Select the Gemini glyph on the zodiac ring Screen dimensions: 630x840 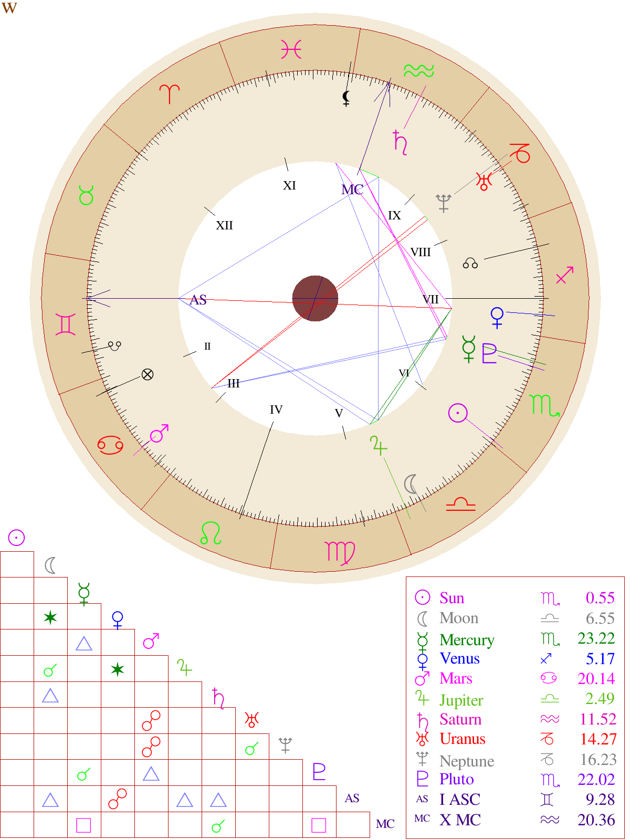tap(66, 324)
